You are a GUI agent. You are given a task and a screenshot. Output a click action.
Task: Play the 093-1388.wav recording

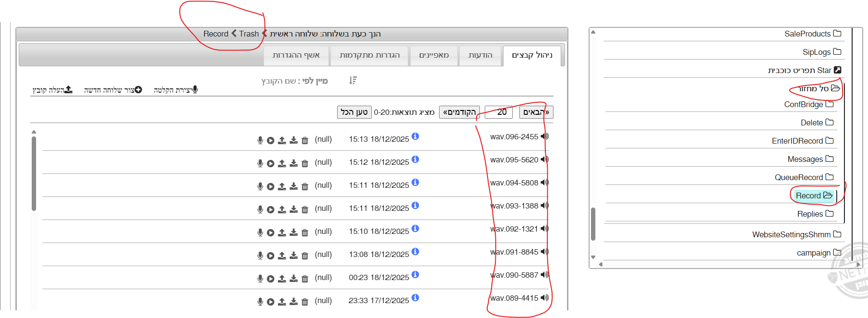point(271,209)
